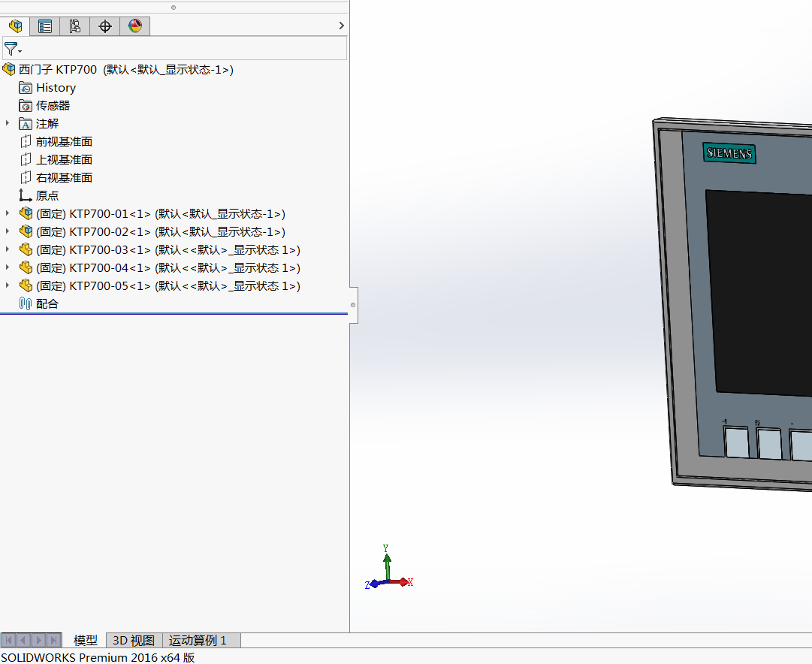The image size is (812, 664).
Task: Expand the KTP700-01 component
Action: coord(8,213)
